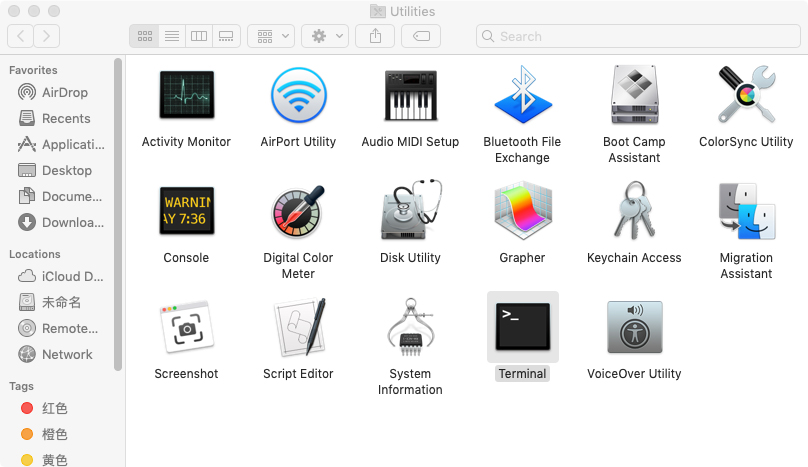Select the Script Editor icon
Image resolution: width=808 pixels, height=467 pixels.
(x=298, y=327)
